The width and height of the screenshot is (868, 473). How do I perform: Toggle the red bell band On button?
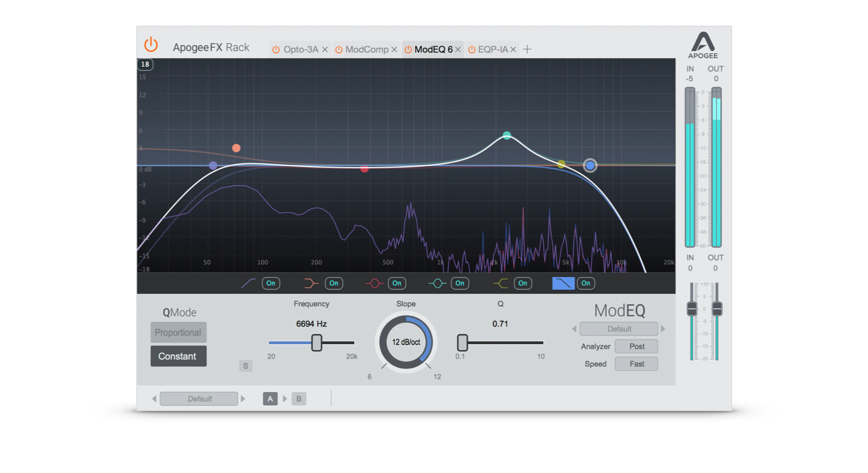point(397,283)
